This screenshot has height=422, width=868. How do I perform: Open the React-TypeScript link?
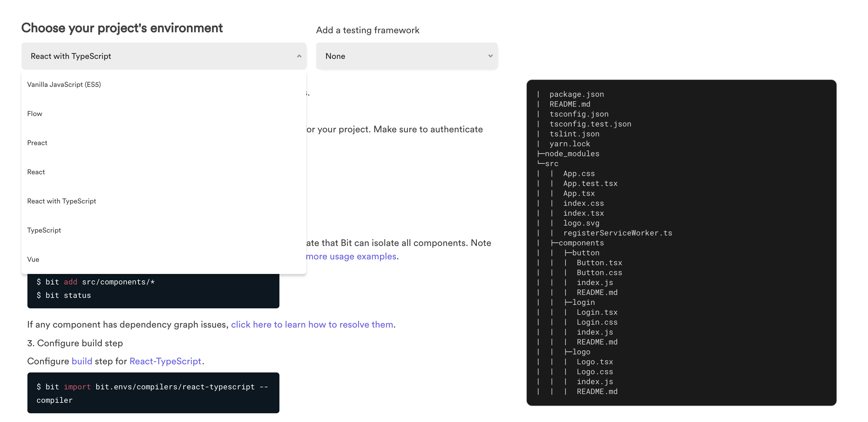165,361
